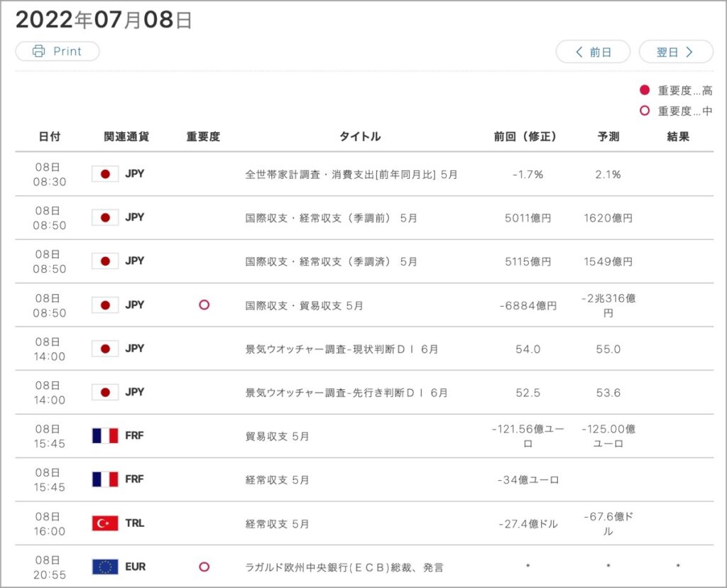Click ラガルド欧州中央銀行(ＥＣＢ)総裁、発言 title
The width and height of the screenshot is (727, 588).
click(x=344, y=567)
